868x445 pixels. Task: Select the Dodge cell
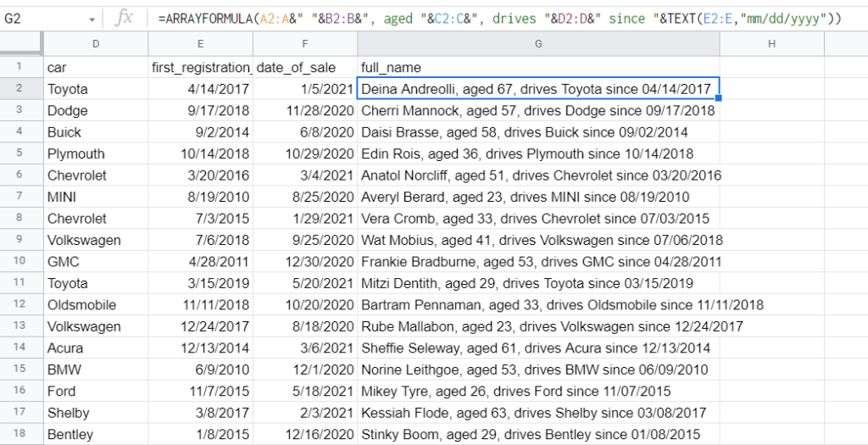click(x=96, y=110)
